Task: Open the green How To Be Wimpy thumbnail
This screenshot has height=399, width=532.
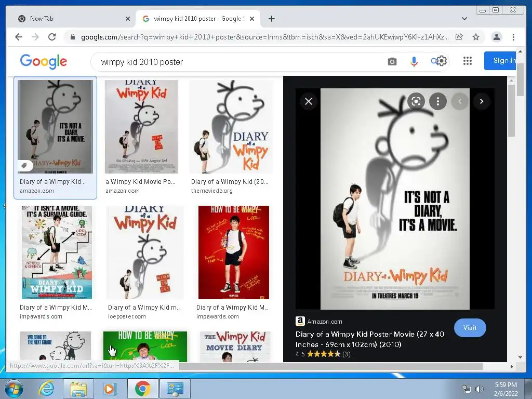Action: (x=145, y=346)
